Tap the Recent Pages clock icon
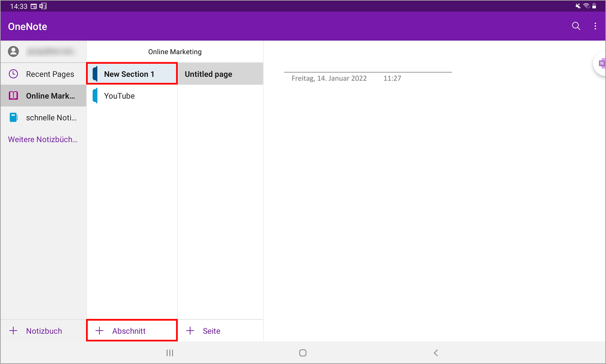Screen dimensions: 606x364 (13, 74)
